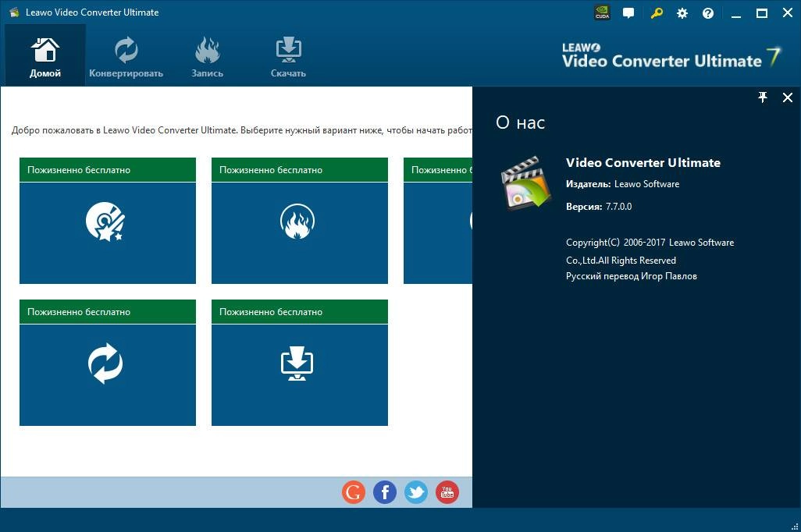Open the feedback speech bubble icon
Screen dimensions: 801x532
pos(628,12)
